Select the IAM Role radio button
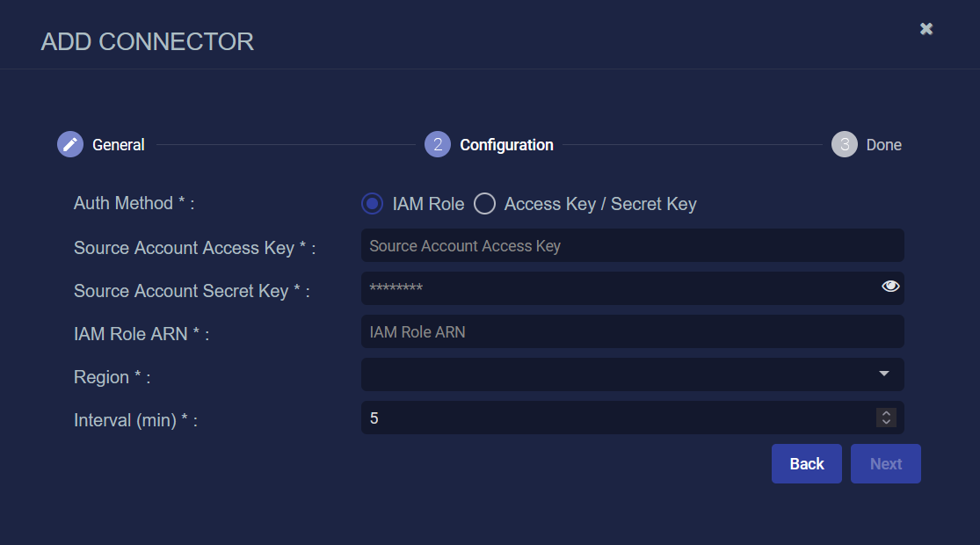Viewport: 980px width, 545px height. coord(373,204)
